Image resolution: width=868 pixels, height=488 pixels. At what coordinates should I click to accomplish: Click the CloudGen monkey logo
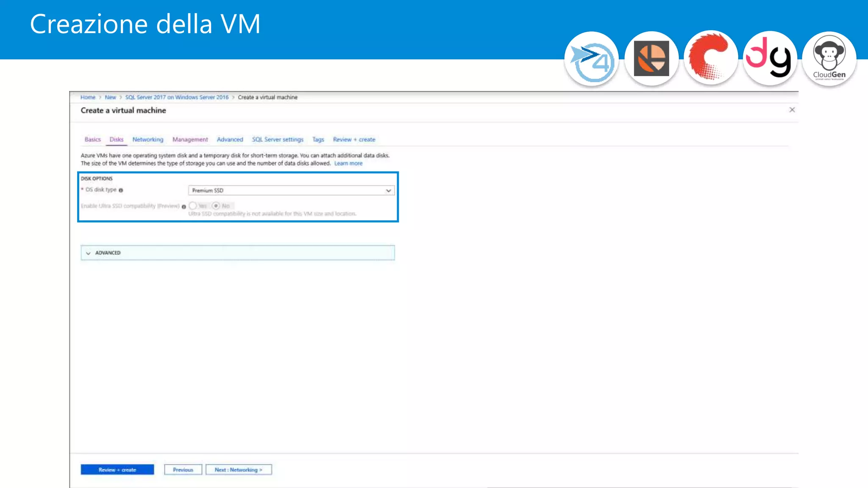click(829, 59)
